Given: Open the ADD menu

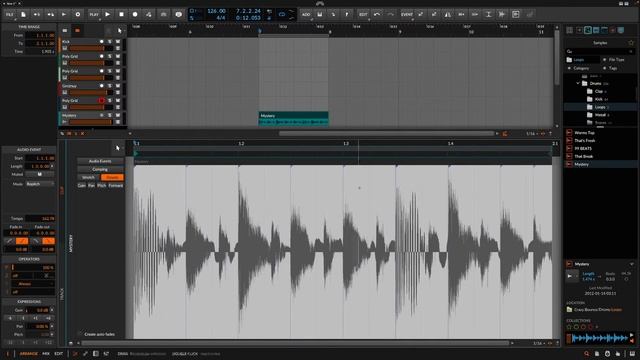Looking at the screenshot, I should [306, 14].
